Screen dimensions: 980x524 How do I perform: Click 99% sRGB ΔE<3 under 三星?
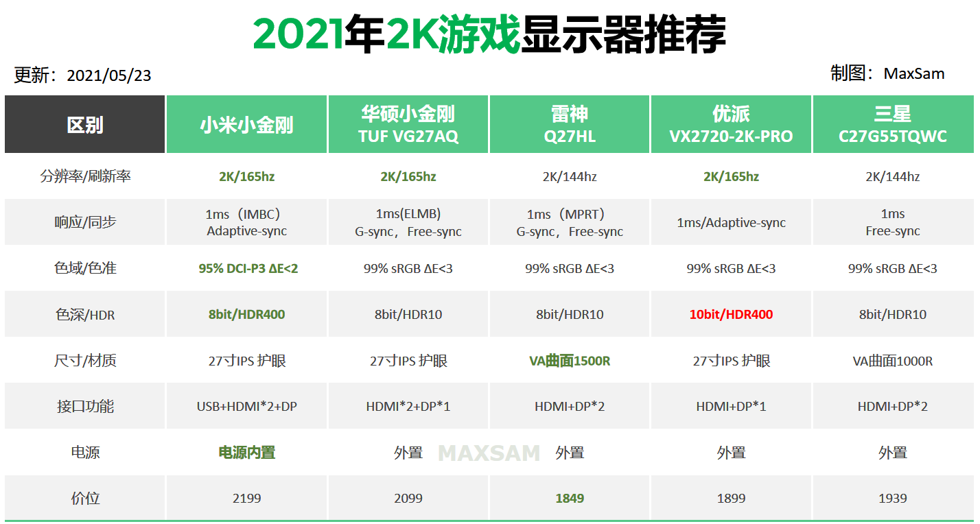click(893, 268)
